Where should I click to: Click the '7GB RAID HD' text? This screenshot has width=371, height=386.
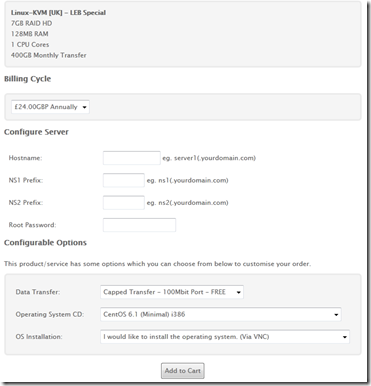pos(31,23)
